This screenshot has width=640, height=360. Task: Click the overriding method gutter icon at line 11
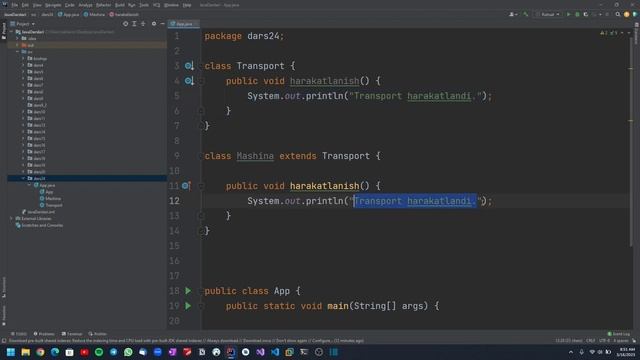[x=186, y=186]
